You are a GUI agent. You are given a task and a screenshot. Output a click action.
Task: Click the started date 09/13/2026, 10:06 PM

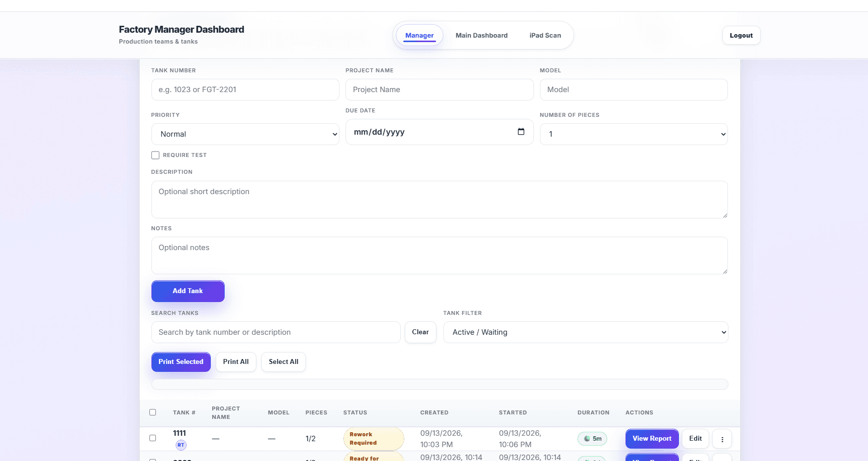click(x=520, y=439)
